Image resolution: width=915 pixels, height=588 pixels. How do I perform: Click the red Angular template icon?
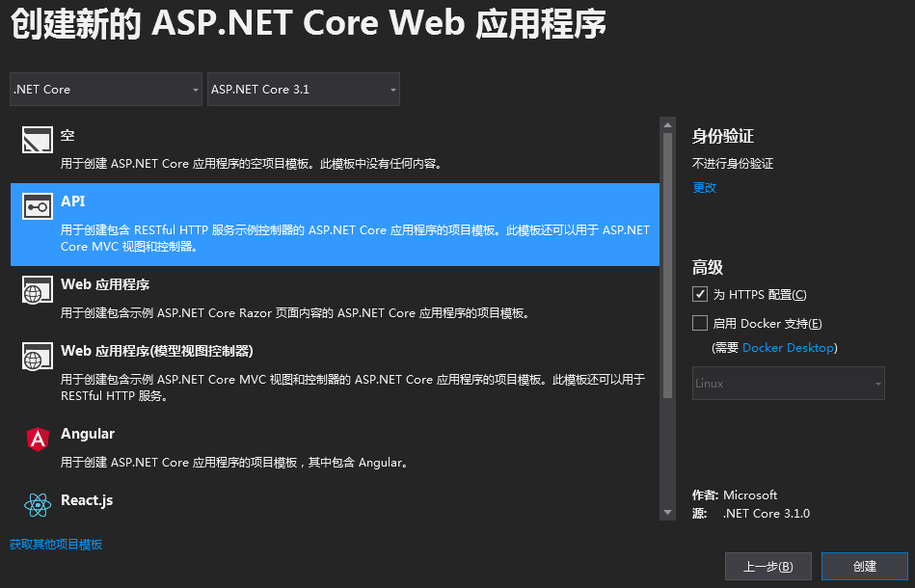tap(37, 439)
